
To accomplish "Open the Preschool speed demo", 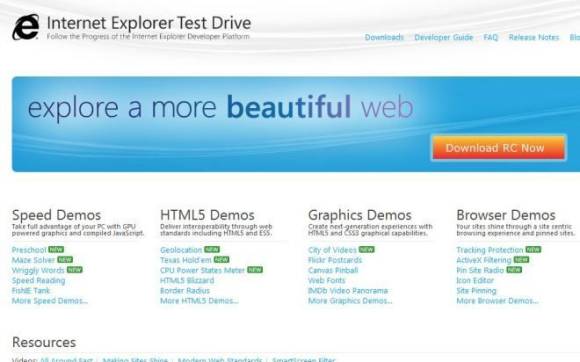I will pyautogui.click(x=29, y=250).
